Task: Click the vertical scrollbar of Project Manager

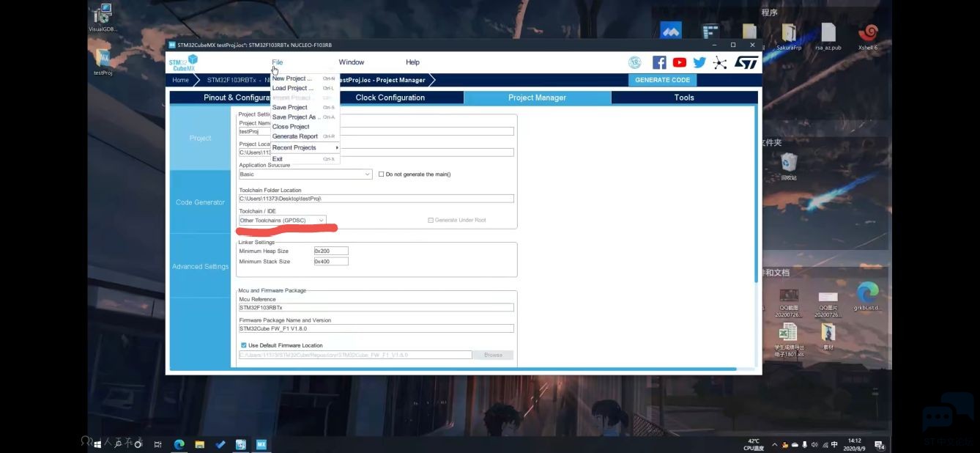Action: click(x=756, y=194)
